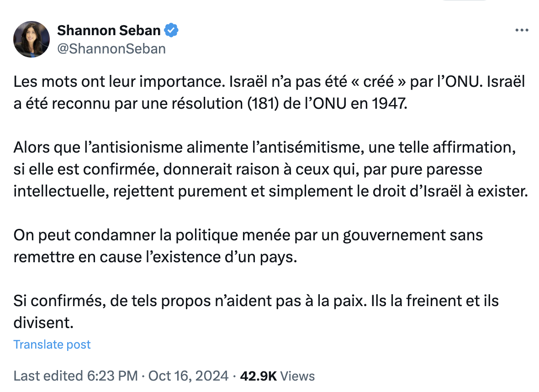
Task: Click the Translate post link
Action: pos(52,344)
